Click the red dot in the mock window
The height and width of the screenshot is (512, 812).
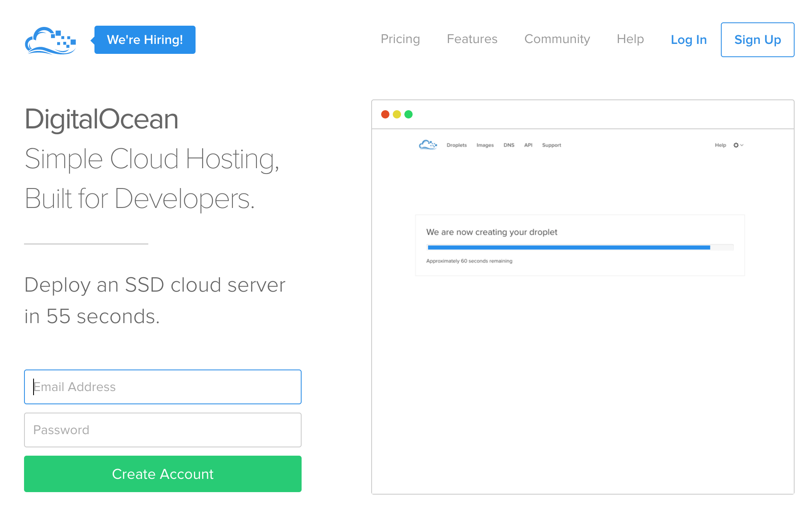tap(385, 114)
